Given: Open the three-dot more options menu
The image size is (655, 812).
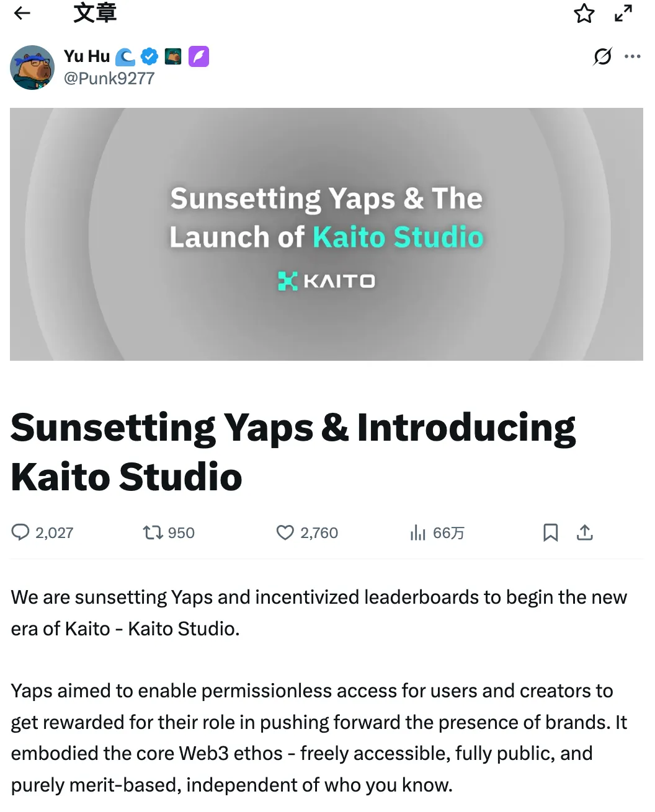Looking at the screenshot, I should (633, 56).
